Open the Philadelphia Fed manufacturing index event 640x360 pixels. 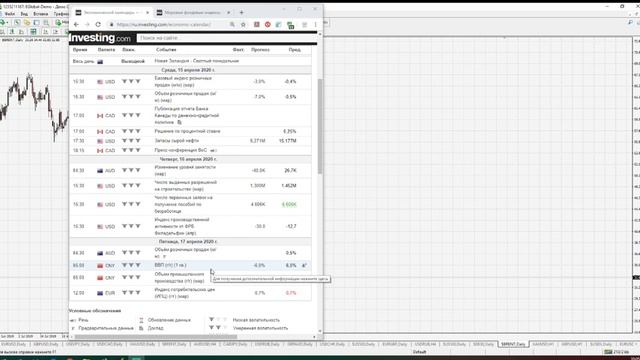(x=182, y=226)
